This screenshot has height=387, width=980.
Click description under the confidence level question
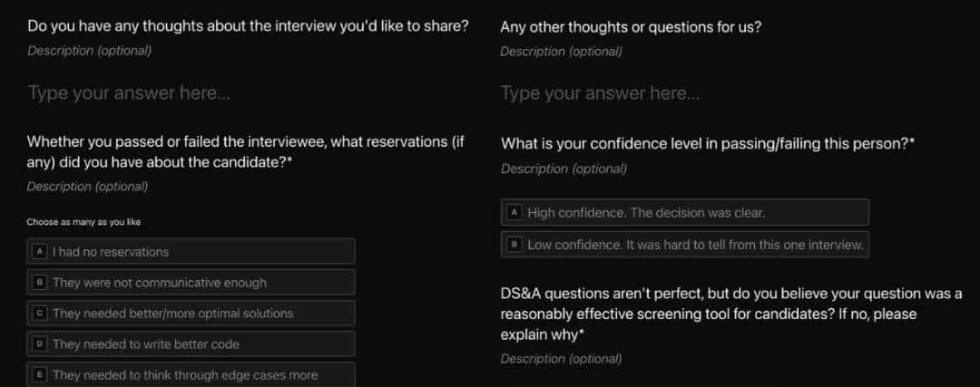click(x=561, y=169)
